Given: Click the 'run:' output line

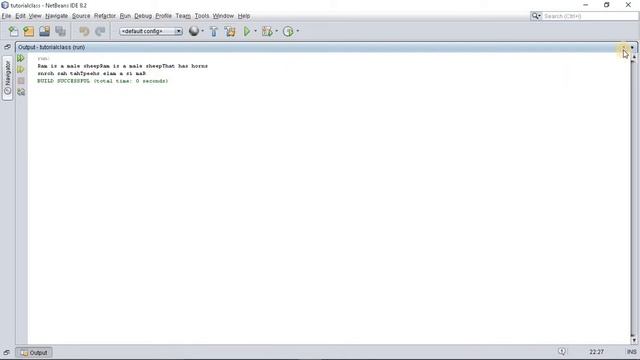Looking at the screenshot, I should click(x=43, y=59).
